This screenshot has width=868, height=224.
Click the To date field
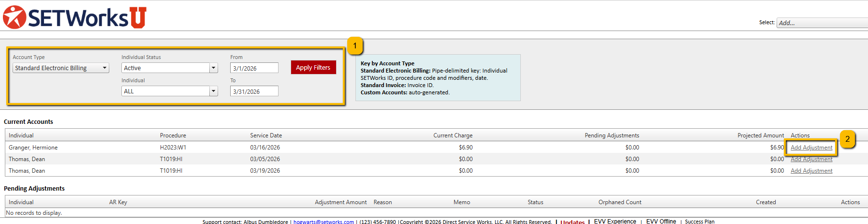pos(254,91)
